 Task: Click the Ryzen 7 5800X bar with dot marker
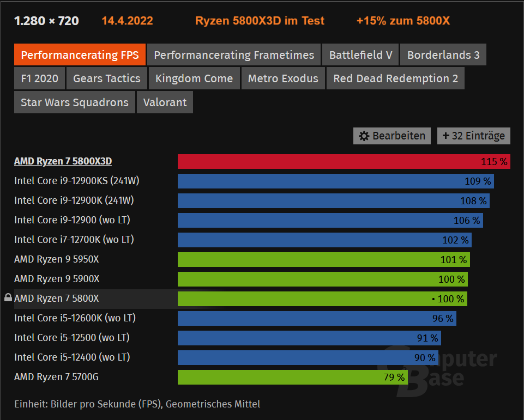point(322,299)
